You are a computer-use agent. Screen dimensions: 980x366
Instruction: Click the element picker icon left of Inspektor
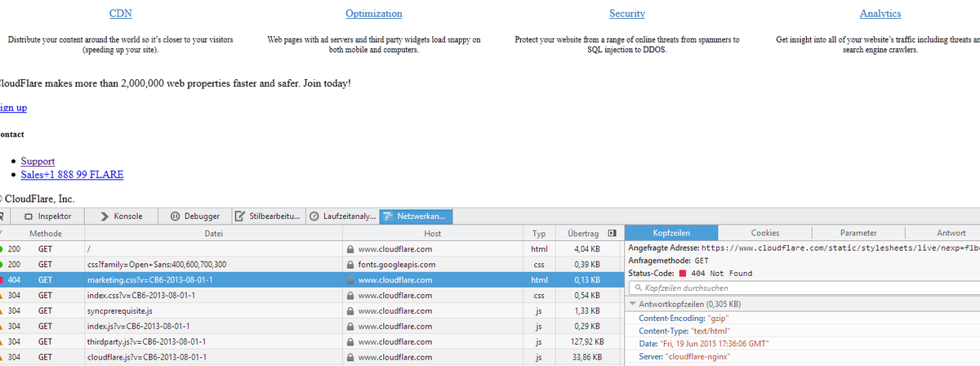coord(3,216)
